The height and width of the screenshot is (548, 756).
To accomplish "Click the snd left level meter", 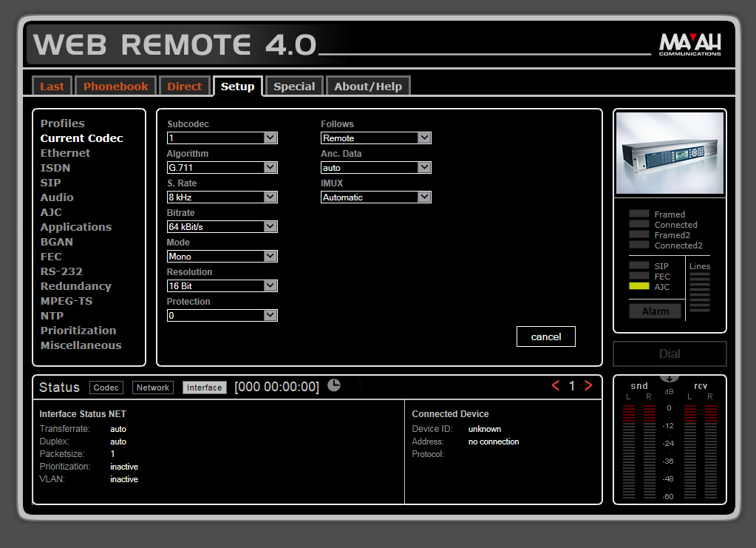I will point(629,452).
